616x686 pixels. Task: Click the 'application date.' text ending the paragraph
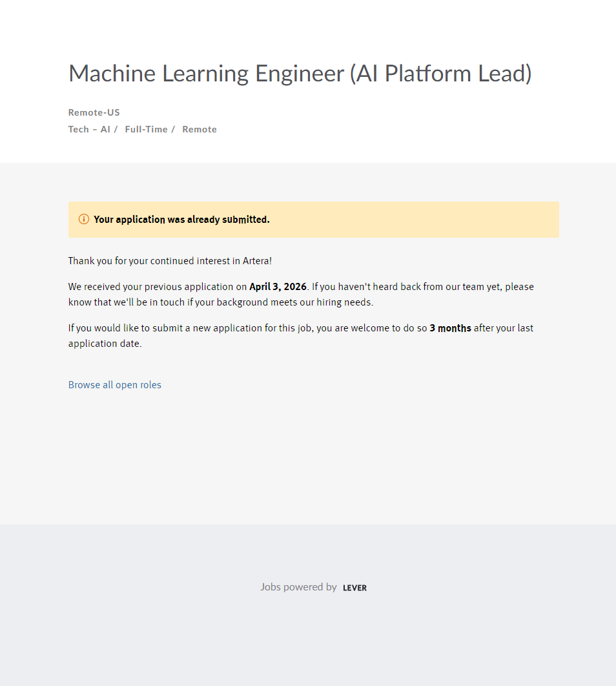[105, 344]
